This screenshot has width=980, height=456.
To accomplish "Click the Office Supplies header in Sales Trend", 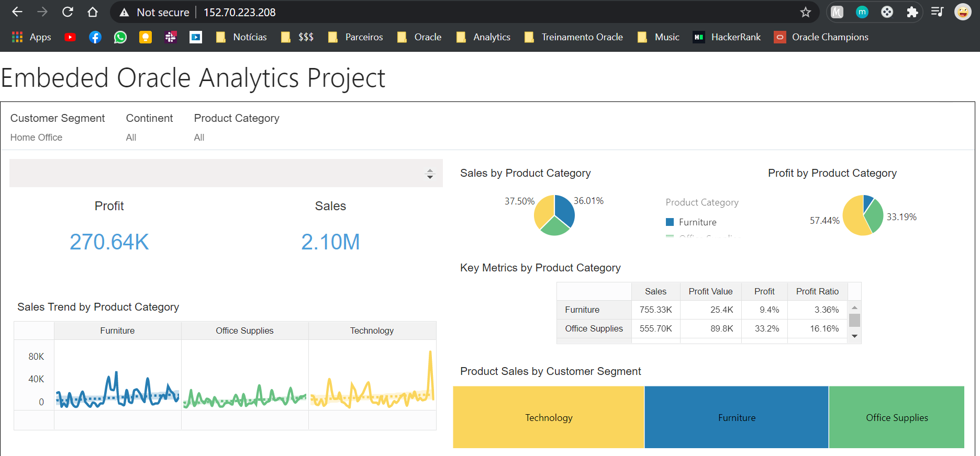I will coord(244,330).
